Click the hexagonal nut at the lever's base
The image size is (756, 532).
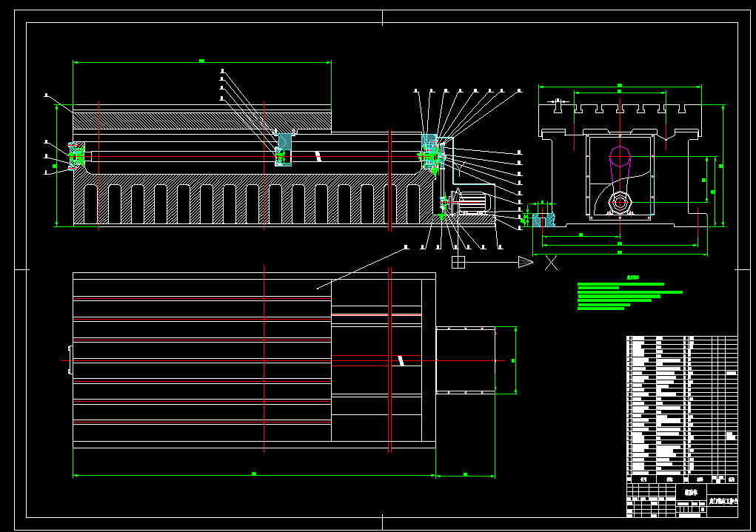point(620,203)
